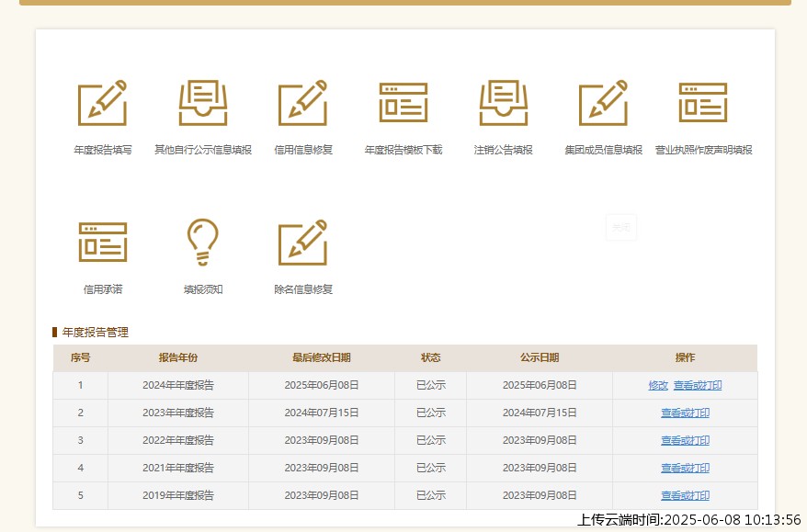Click 查看或打印 for 2023年年度报告
The image size is (807, 532).
pyautogui.click(x=685, y=413)
